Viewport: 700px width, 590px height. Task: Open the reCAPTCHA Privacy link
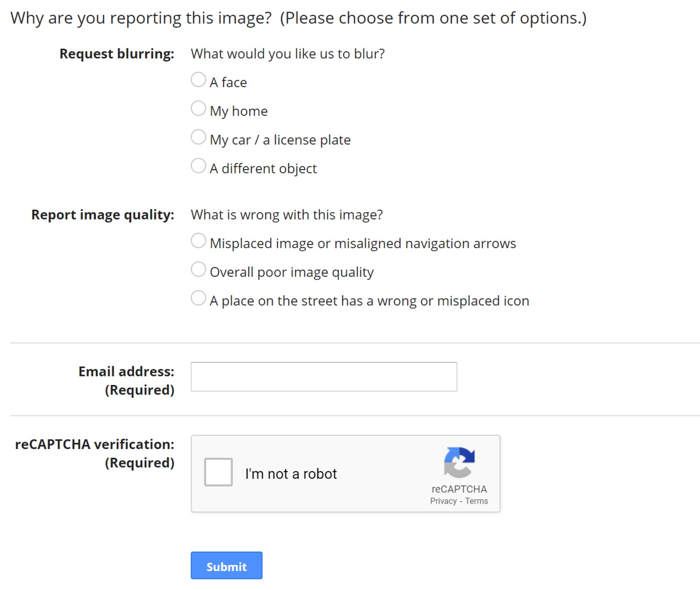(x=443, y=501)
